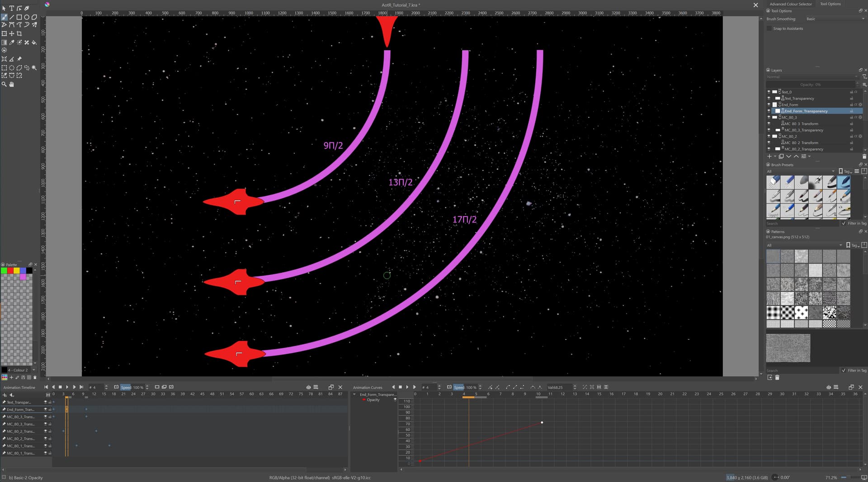Enable Snap to Assistants checkbox
The width and height of the screenshot is (868, 482).
click(x=769, y=28)
